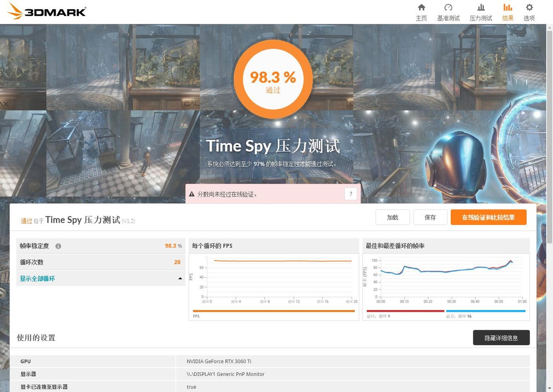The width and height of the screenshot is (553, 392).
Task: Collapse details via 隐藏详细信息 button
Action: pyautogui.click(x=501, y=337)
